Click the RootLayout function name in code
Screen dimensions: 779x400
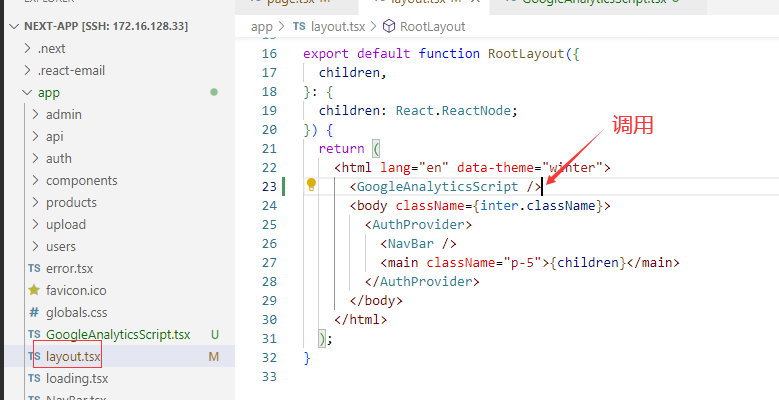point(526,54)
